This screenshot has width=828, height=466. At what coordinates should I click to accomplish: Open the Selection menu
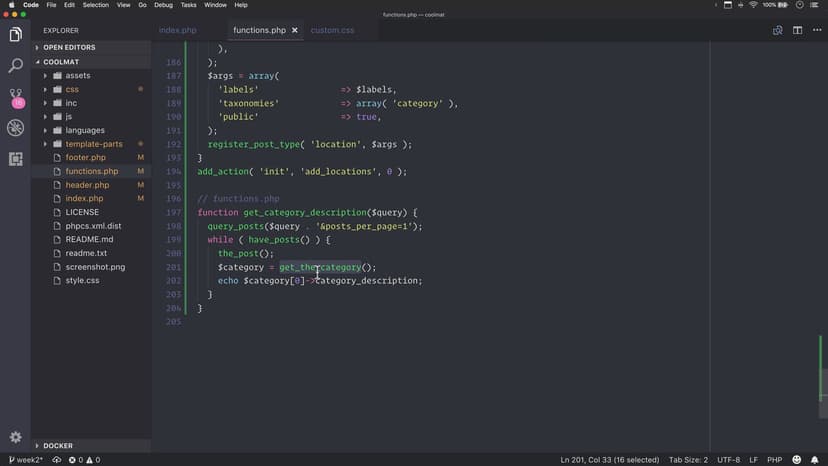96,5
